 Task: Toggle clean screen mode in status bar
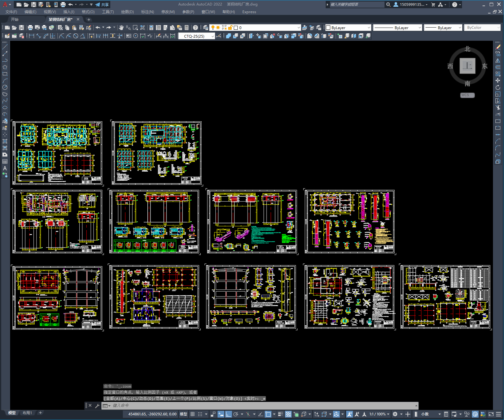tap(491, 414)
